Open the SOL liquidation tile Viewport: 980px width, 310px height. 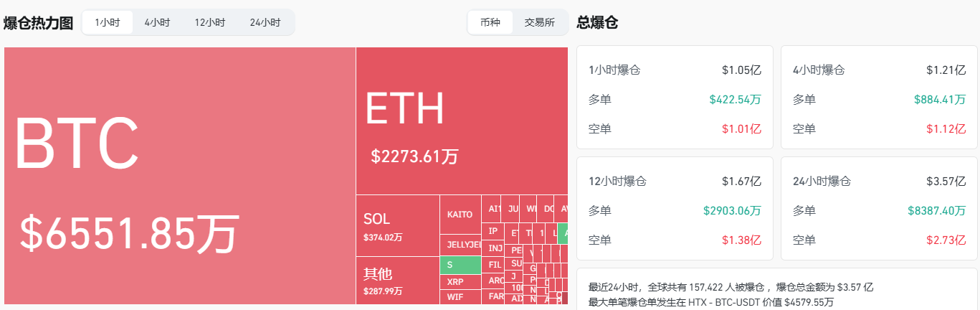397,225
